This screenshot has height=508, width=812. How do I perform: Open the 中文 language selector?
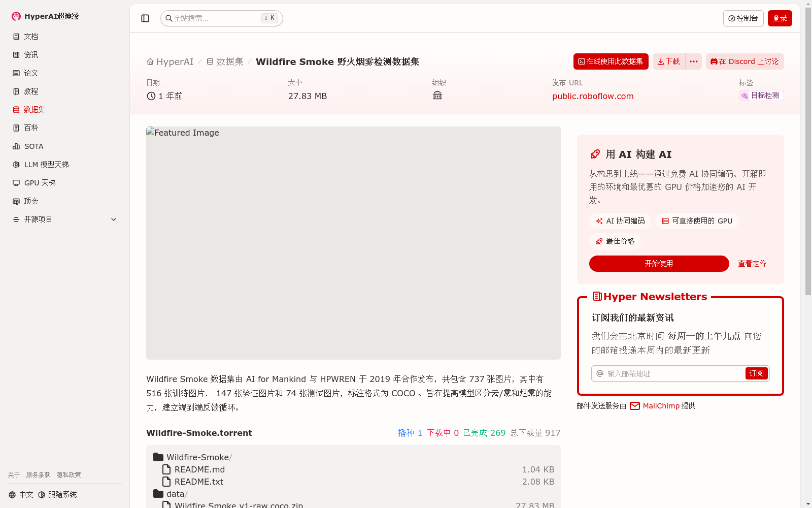coord(21,495)
